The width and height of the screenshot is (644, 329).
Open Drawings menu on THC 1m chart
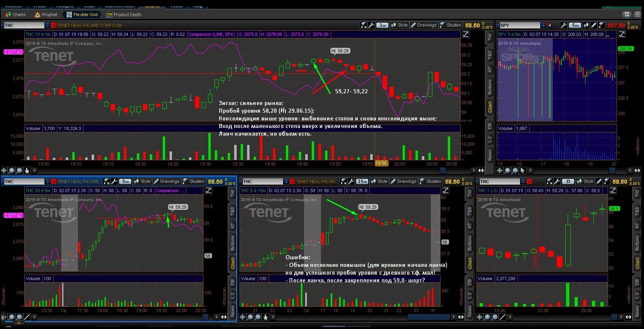(x=424, y=25)
